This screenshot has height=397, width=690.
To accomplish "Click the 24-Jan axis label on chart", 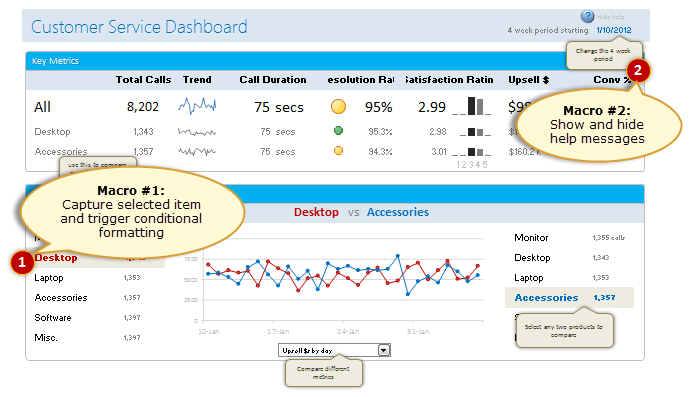I will (348, 331).
